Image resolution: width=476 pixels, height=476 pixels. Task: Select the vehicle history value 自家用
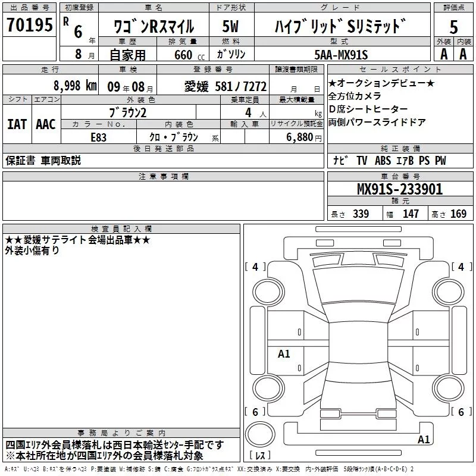[x=127, y=55]
